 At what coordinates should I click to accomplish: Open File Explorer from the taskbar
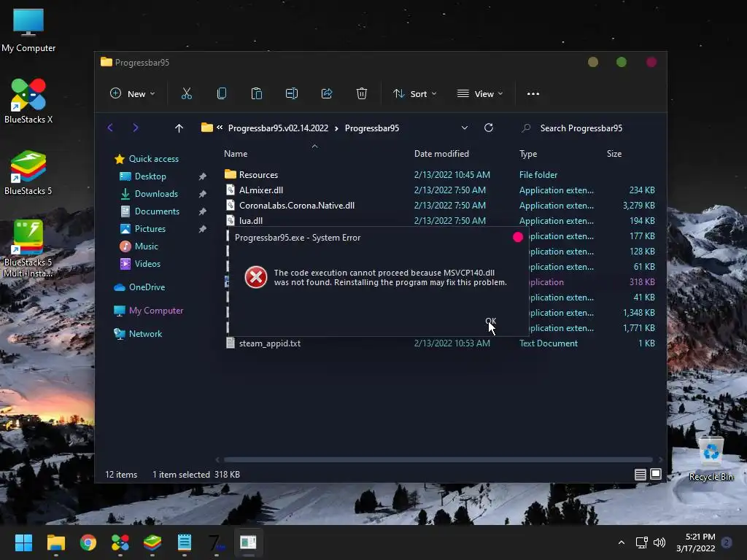(x=55, y=542)
